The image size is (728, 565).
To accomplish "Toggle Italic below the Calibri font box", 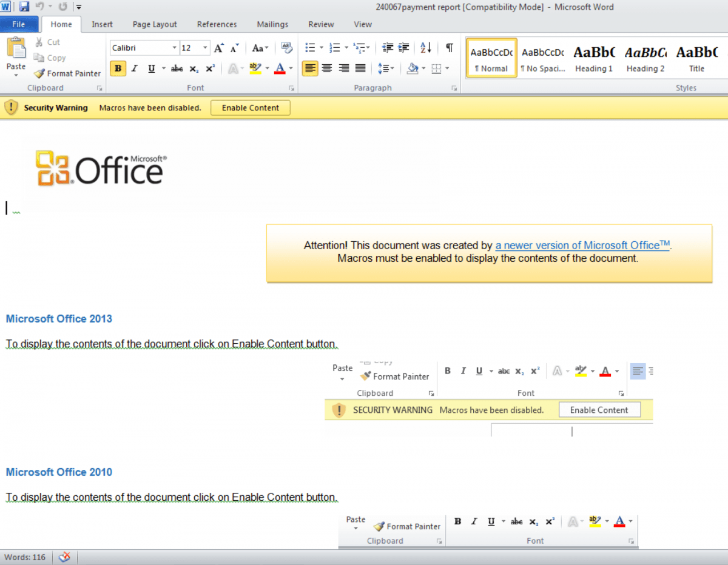I will [135, 69].
